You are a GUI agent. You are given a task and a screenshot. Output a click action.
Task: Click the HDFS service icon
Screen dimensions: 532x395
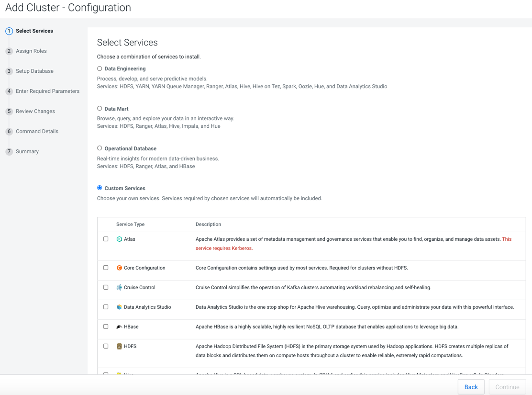click(x=119, y=347)
